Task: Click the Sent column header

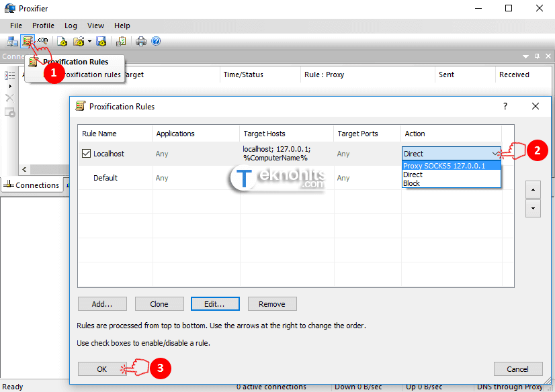Action: [x=465, y=75]
